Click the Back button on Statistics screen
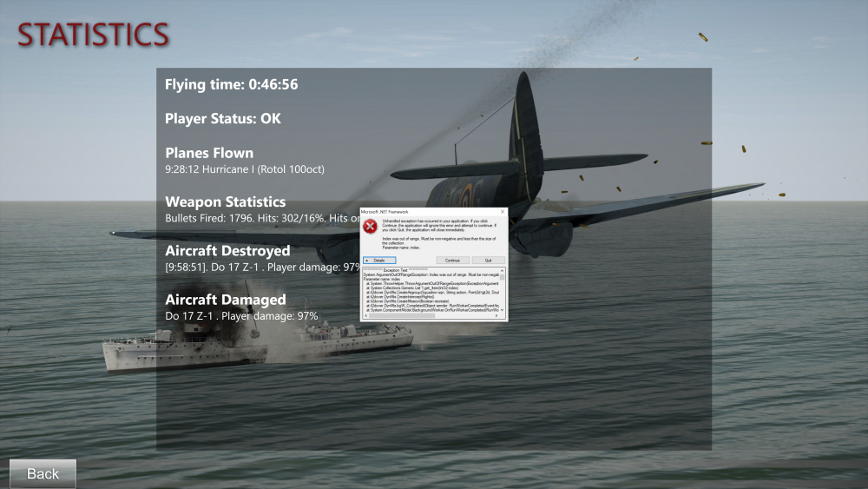 click(43, 473)
